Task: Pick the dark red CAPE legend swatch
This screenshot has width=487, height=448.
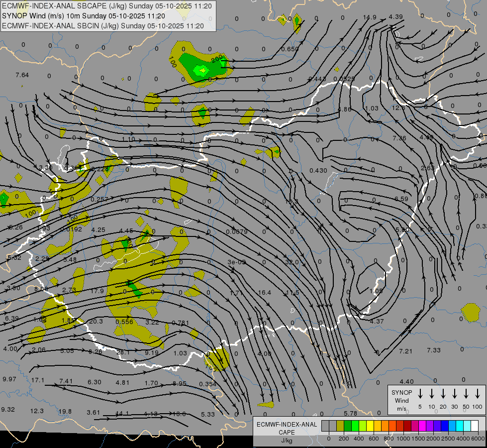Action: click(407, 426)
